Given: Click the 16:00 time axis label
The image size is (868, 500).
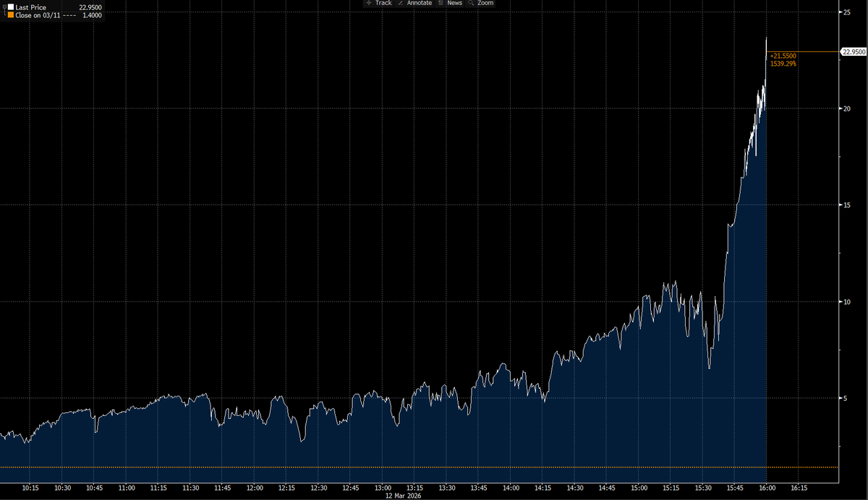Looking at the screenshot, I should click(x=767, y=488).
